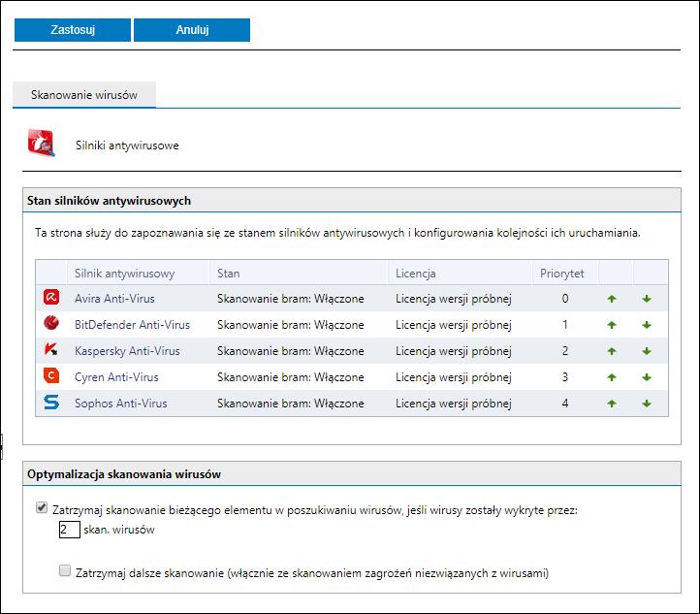Click the Silniki antywirusowe header icon
The height and width of the screenshot is (614, 700).
42,143
